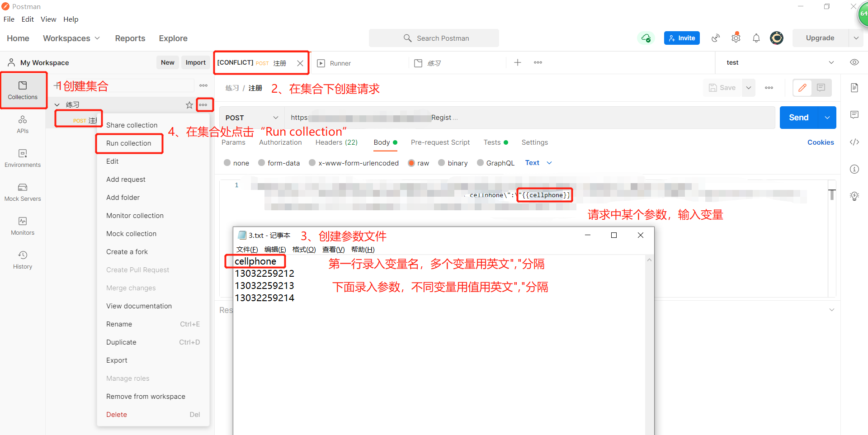Collapse the 练习 collection tree
Viewport: 868px width, 435px height.
coord(57,105)
